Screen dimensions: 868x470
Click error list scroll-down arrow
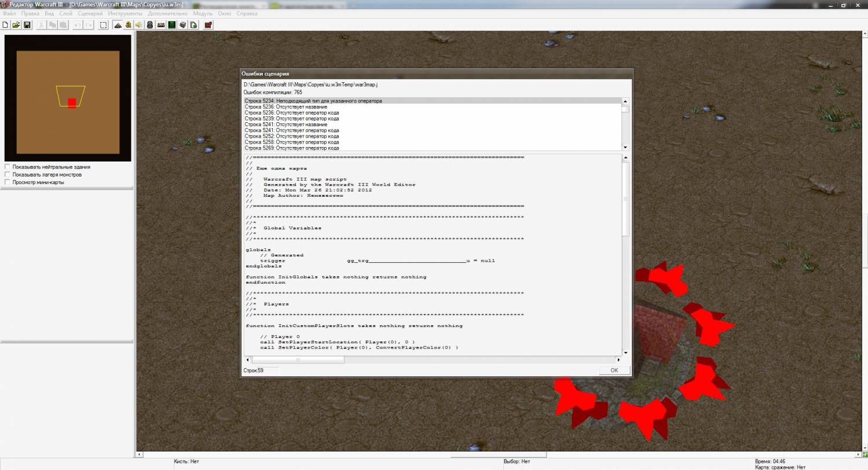click(x=625, y=147)
